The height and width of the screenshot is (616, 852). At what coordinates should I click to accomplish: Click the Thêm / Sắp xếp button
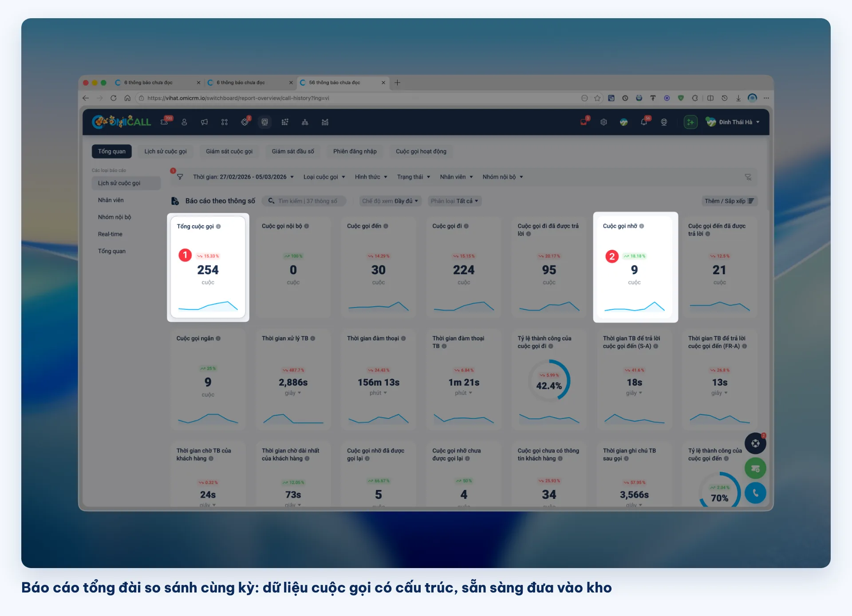tap(729, 201)
